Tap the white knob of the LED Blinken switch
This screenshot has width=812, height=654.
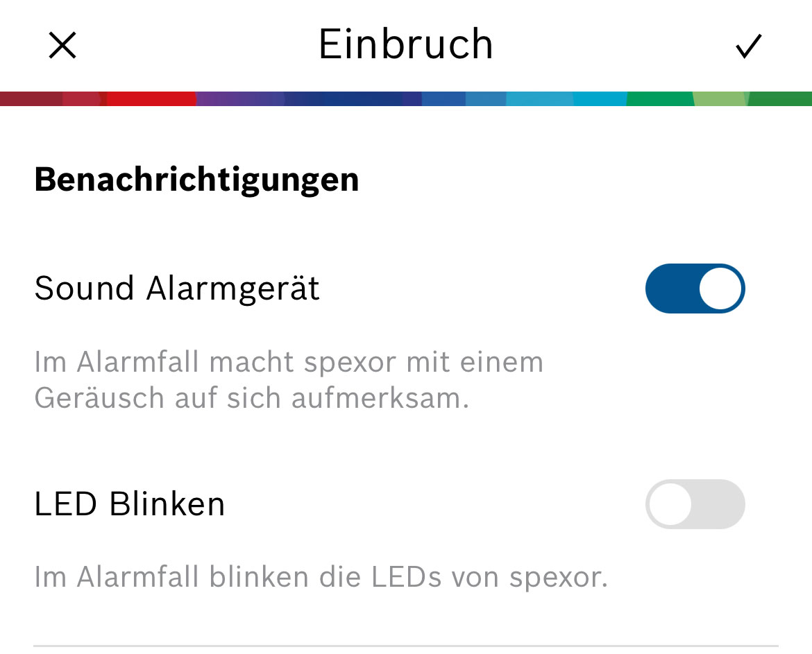(x=670, y=504)
